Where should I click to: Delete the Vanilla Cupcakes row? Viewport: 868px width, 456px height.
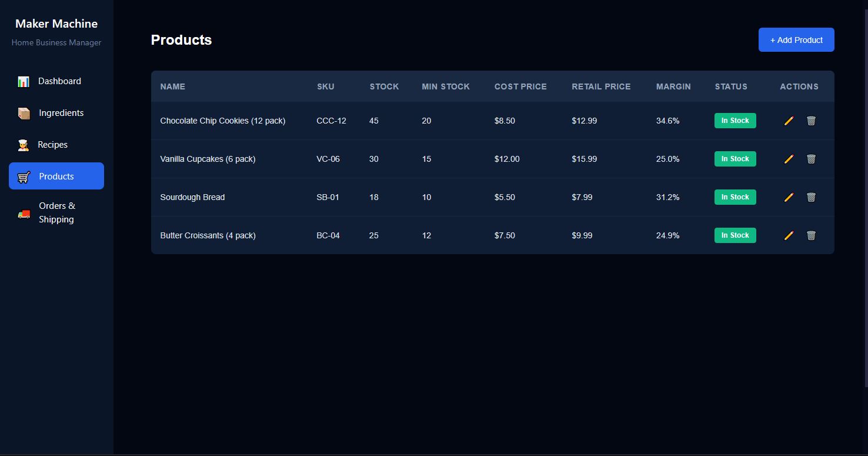click(x=811, y=159)
